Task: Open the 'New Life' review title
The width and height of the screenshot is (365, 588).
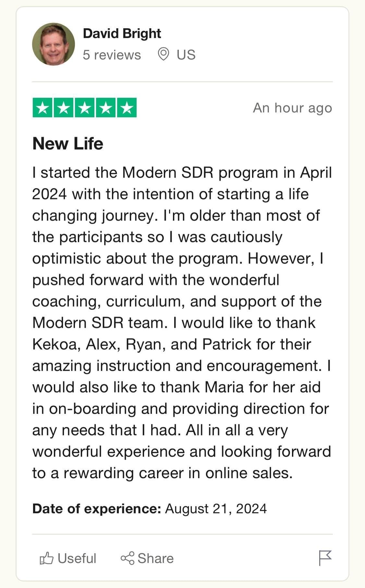Action: tap(68, 143)
